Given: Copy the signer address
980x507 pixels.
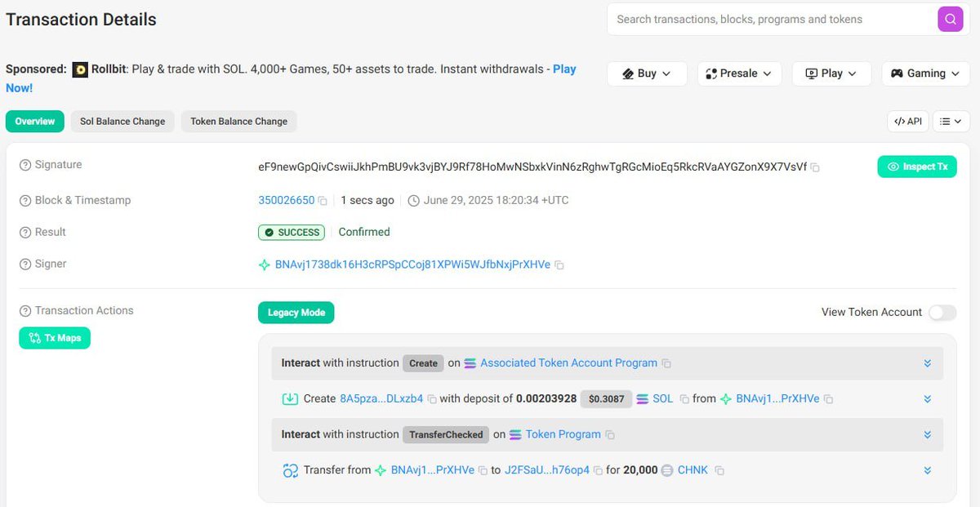Looking at the screenshot, I should point(559,265).
